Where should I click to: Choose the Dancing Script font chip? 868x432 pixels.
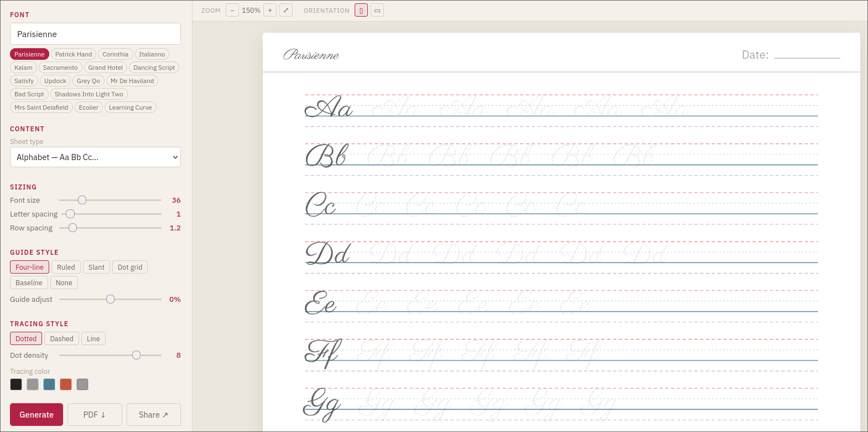(154, 68)
